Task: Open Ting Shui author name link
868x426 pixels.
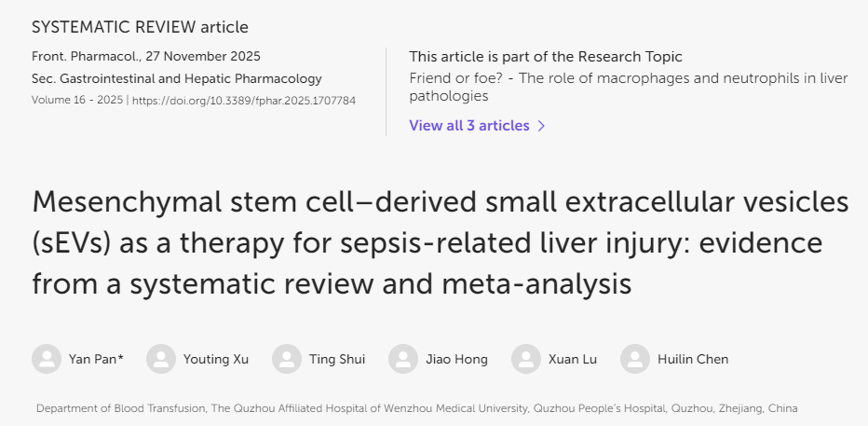Action: (x=337, y=359)
